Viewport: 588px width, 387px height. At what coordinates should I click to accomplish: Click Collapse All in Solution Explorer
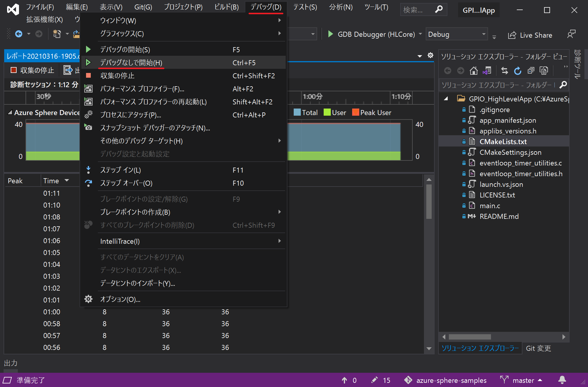[531, 71]
